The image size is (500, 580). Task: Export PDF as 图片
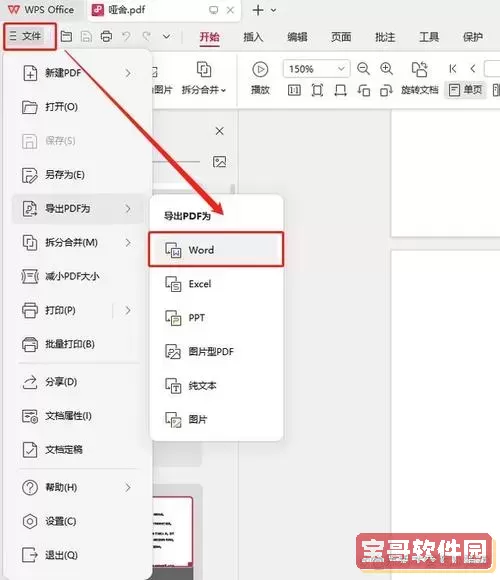point(216,419)
